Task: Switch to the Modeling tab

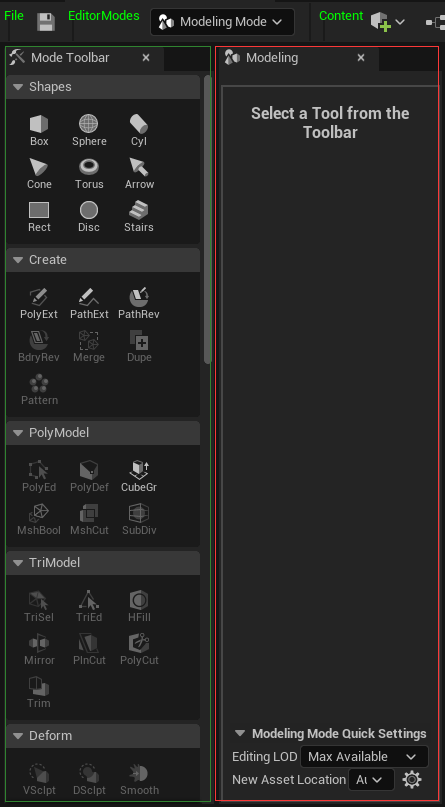Action: 272,58
